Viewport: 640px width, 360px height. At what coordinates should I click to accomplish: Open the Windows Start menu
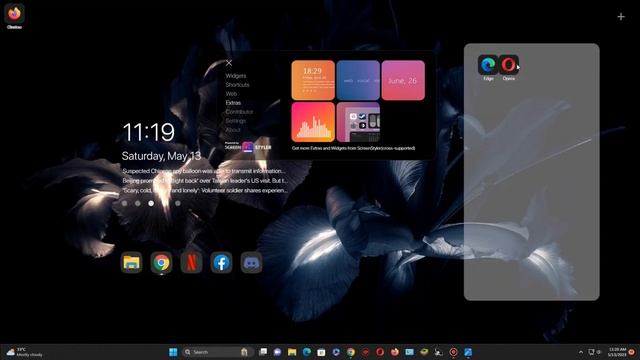coord(173,352)
